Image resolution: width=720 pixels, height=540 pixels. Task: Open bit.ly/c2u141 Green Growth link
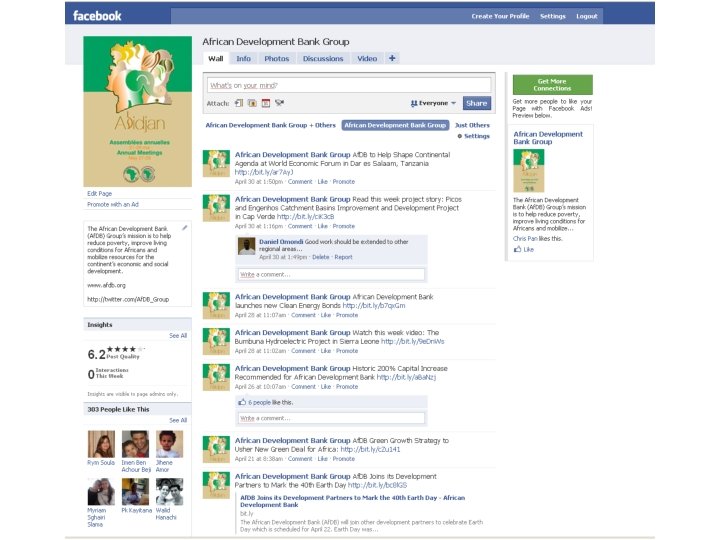pos(370,450)
